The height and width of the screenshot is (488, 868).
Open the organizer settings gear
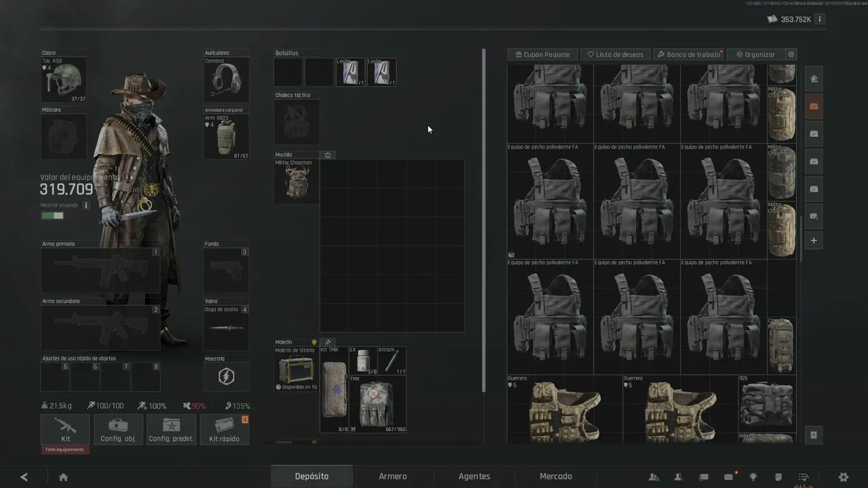791,54
